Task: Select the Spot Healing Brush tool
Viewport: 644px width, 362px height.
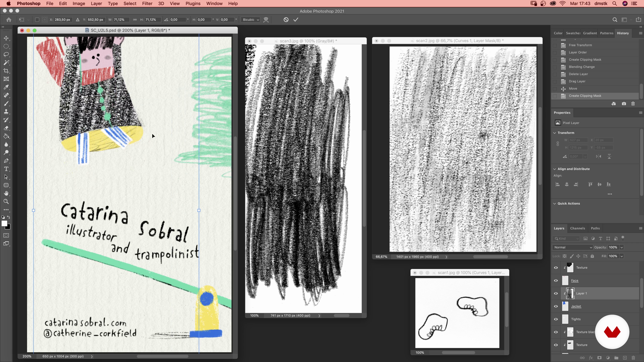Action: 6,95
